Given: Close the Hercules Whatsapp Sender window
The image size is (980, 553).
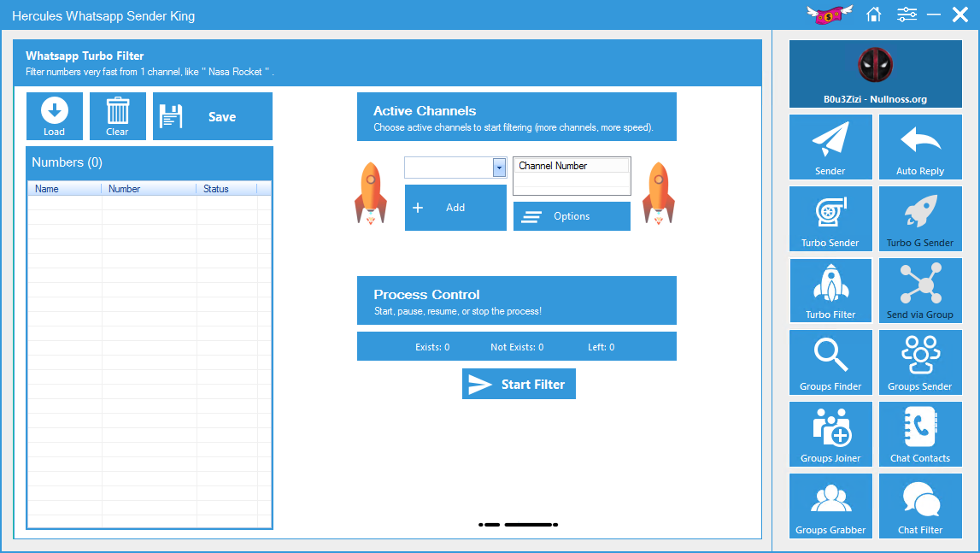Looking at the screenshot, I should 960,15.
